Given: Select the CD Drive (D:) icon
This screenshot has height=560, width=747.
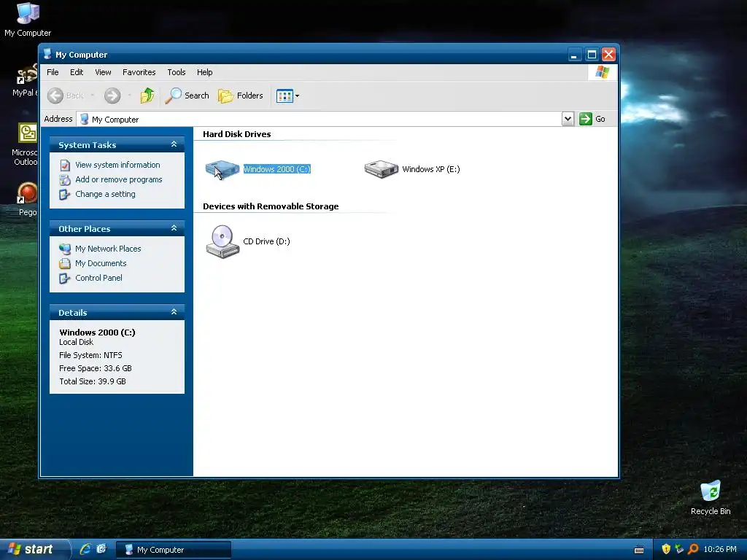Looking at the screenshot, I should pos(222,241).
